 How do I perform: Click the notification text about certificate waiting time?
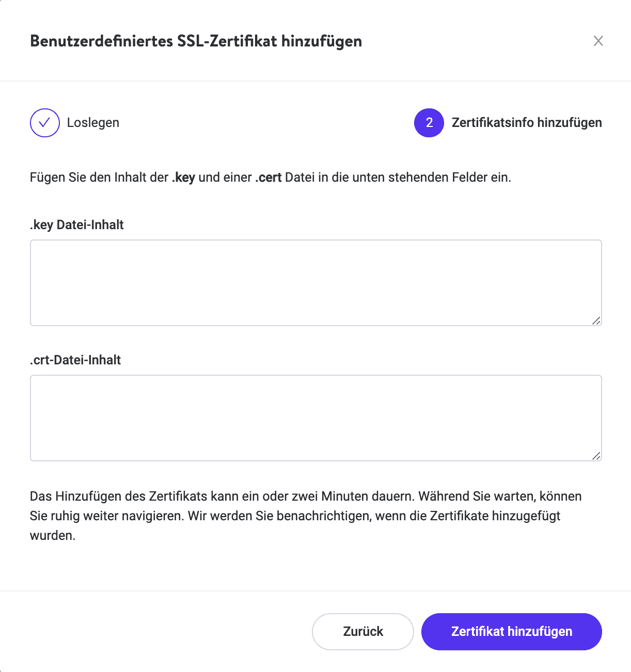click(306, 516)
